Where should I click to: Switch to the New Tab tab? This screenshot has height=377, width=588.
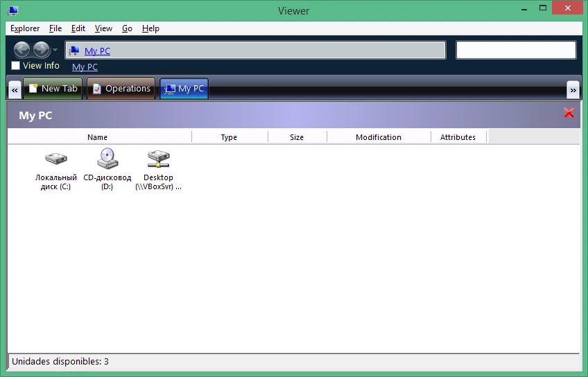coord(53,89)
